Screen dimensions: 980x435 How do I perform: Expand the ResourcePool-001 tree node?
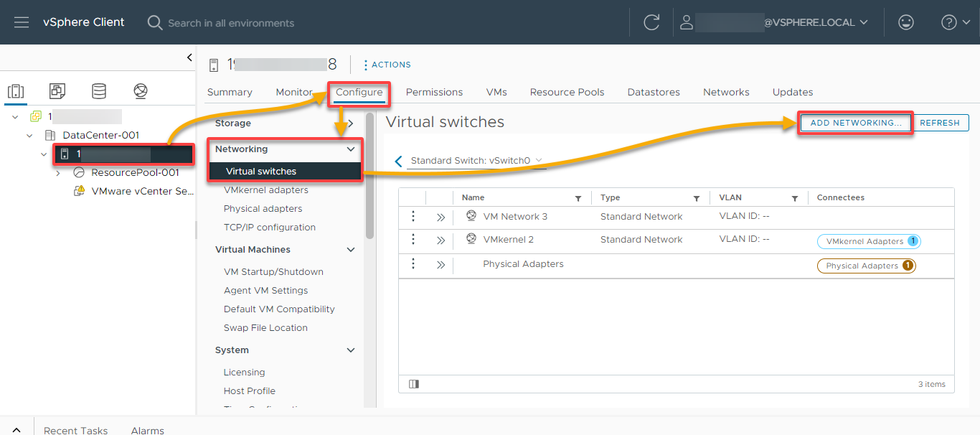(x=58, y=172)
